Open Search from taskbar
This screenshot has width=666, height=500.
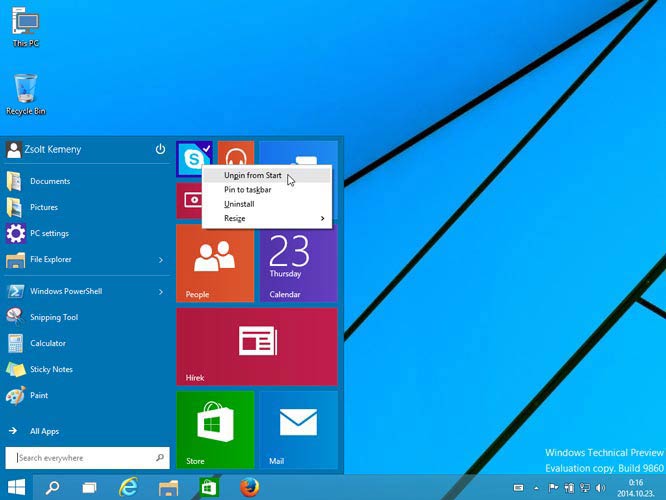[52, 487]
